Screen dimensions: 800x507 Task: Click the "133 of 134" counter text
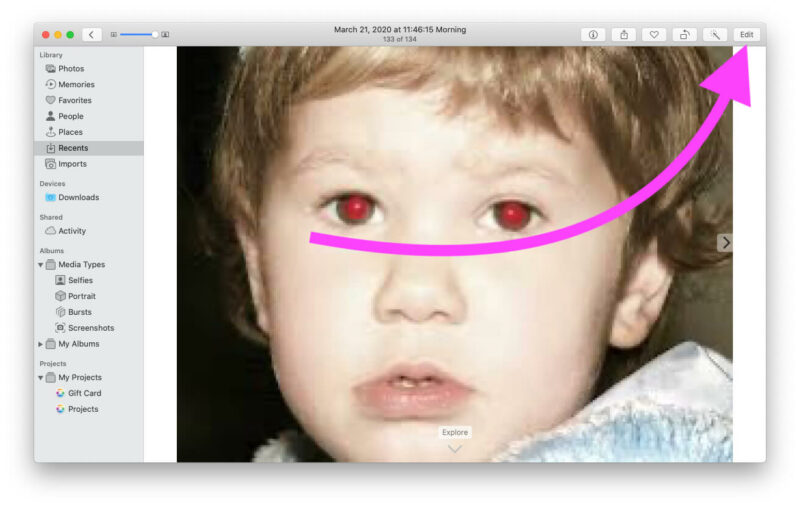[400, 39]
